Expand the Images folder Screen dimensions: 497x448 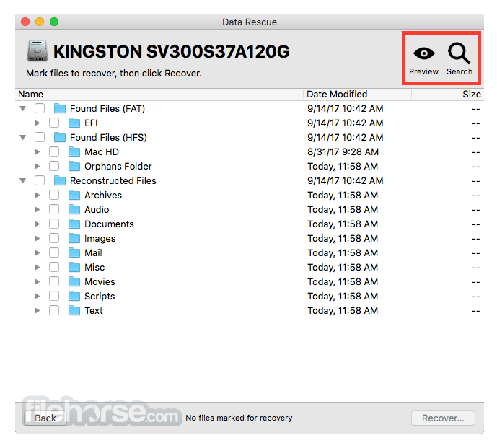tap(37, 238)
